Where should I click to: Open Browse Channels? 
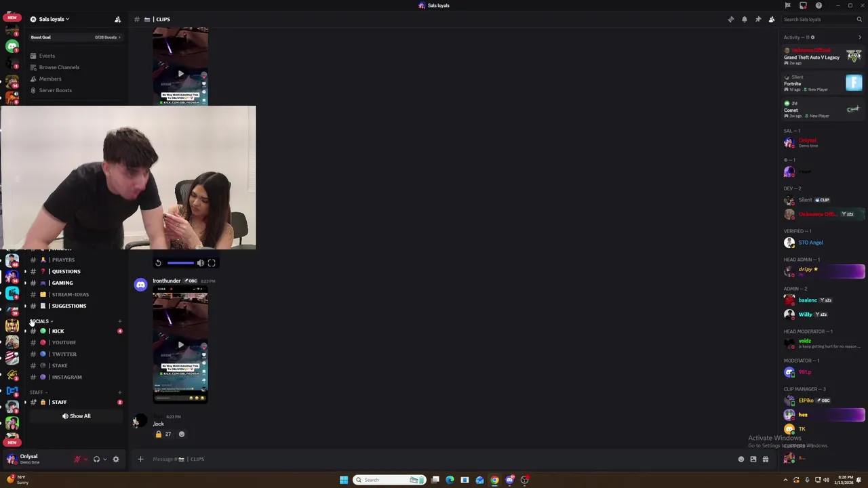(59, 67)
